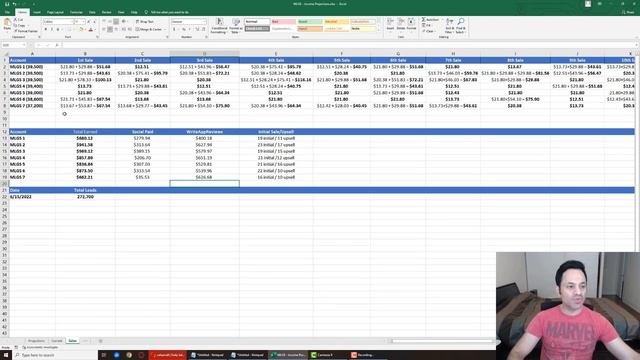Open Conditional Formatting menu
This screenshot has height=360, width=640.
219,26
